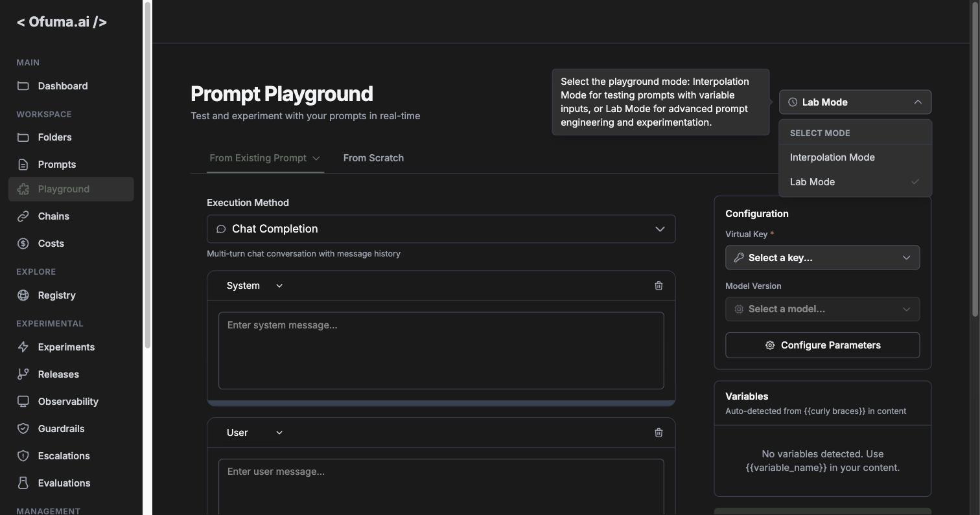Open the Chat Completion execution method dropdown

pos(441,229)
